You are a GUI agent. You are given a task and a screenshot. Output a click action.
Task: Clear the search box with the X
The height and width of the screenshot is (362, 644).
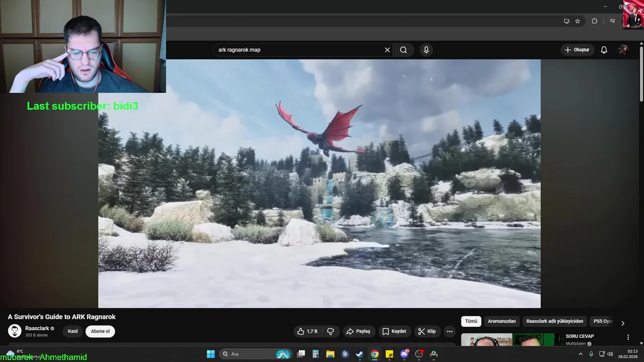(x=387, y=50)
